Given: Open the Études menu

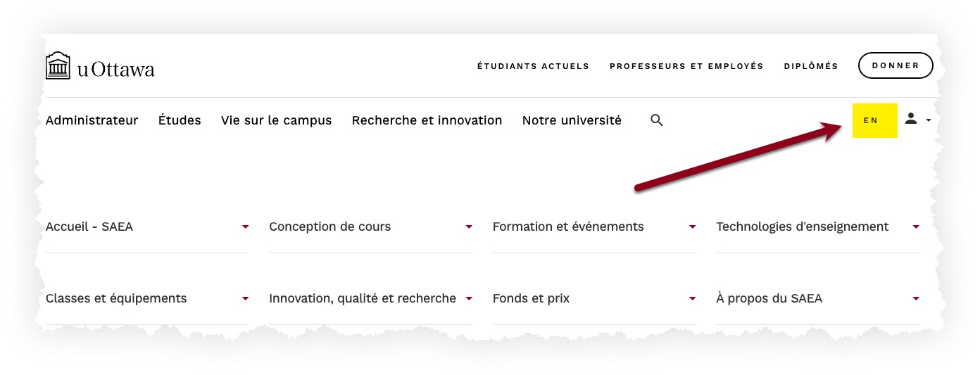Looking at the screenshot, I should click(180, 120).
